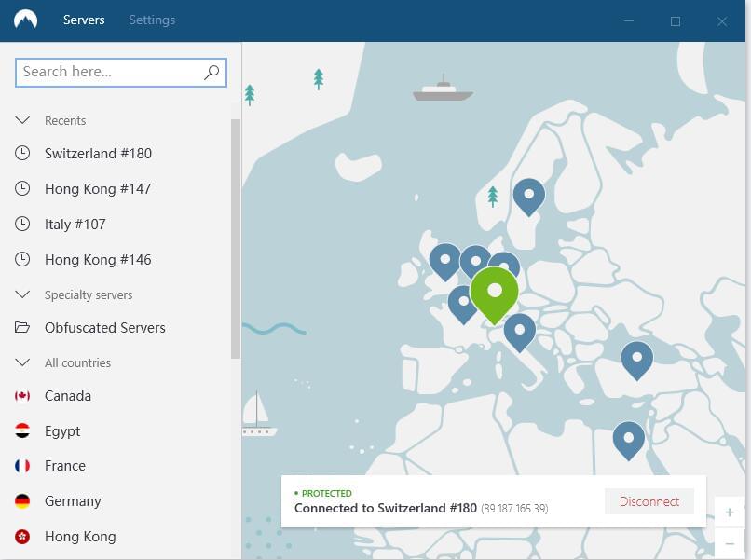Screen dimensions: 751x560
Task: Click the Connected to Switzerland #180 status text
Action: [386, 508]
